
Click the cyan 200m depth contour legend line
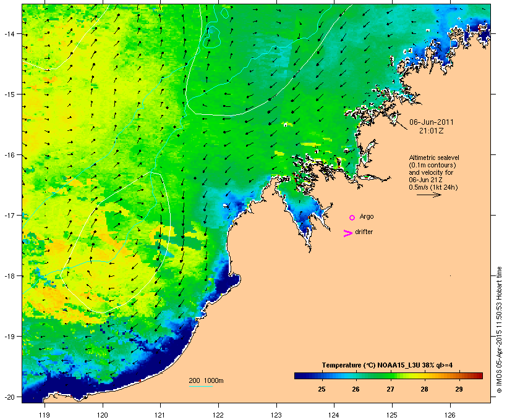201,386
